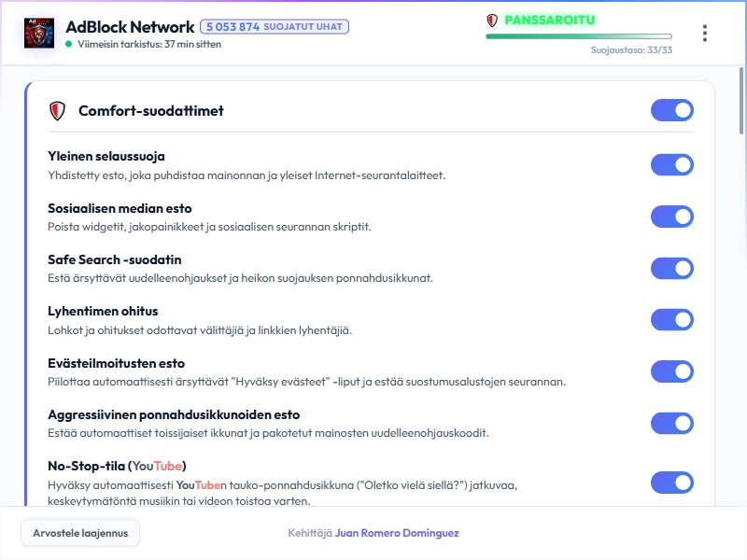Image resolution: width=747 pixels, height=560 pixels.
Task: Click description 'Estä ärsyttävät uudelleenohjaukset'
Action: point(240,278)
